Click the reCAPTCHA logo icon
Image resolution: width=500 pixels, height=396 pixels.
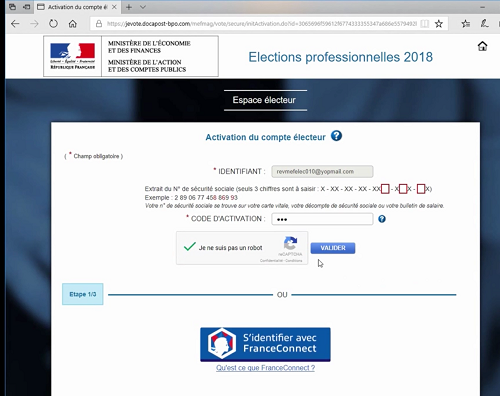pyautogui.click(x=290, y=243)
